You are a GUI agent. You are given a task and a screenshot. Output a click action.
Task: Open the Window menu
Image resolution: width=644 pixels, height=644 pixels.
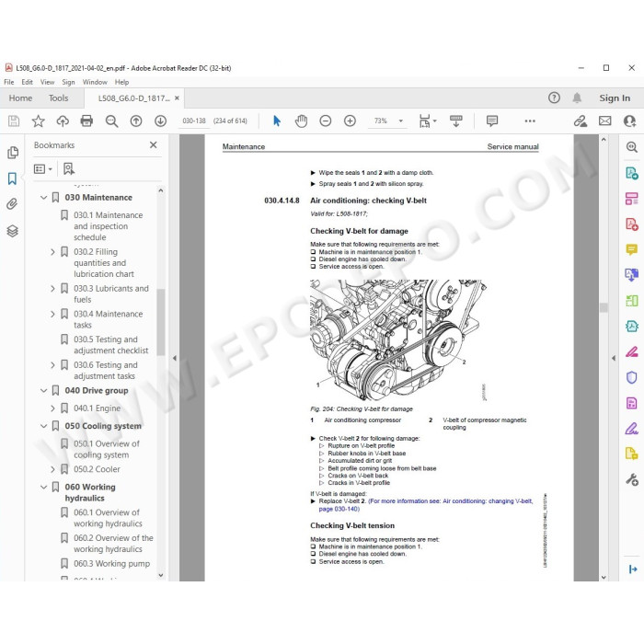click(x=95, y=82)
